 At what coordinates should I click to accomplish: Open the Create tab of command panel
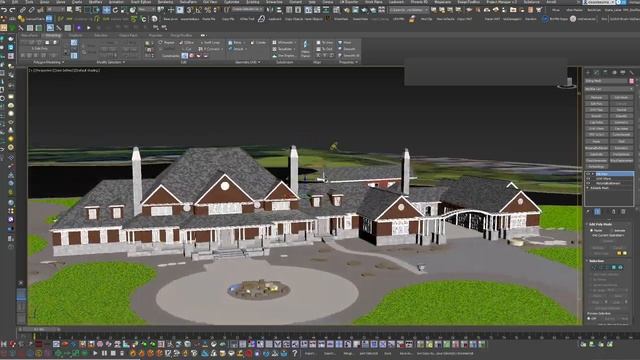click(x=588, y=72)
